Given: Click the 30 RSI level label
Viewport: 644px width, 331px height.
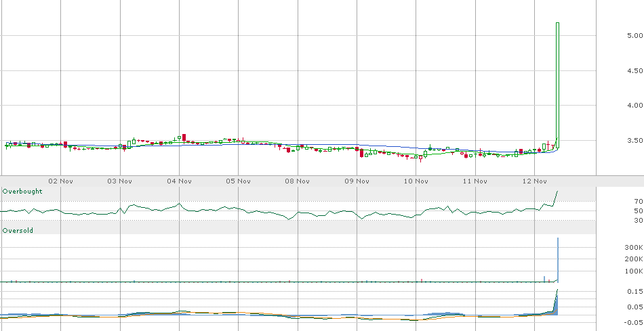Looking at the screenshot, I should pos(639,220).
